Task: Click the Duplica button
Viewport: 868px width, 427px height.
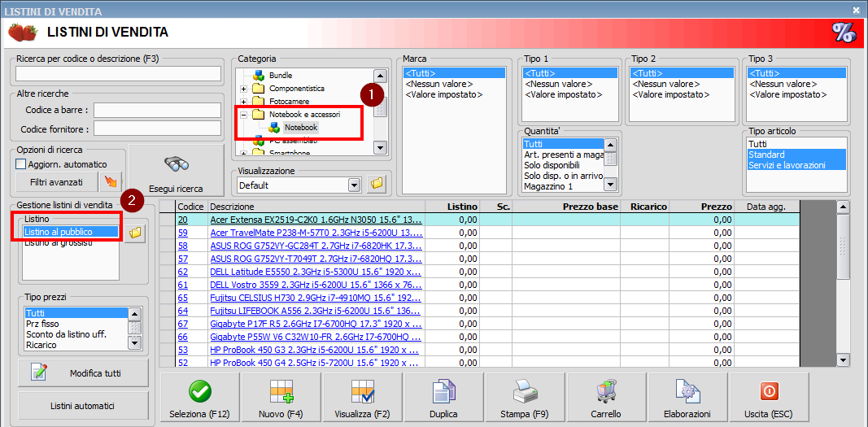Action: coord(443,397)
